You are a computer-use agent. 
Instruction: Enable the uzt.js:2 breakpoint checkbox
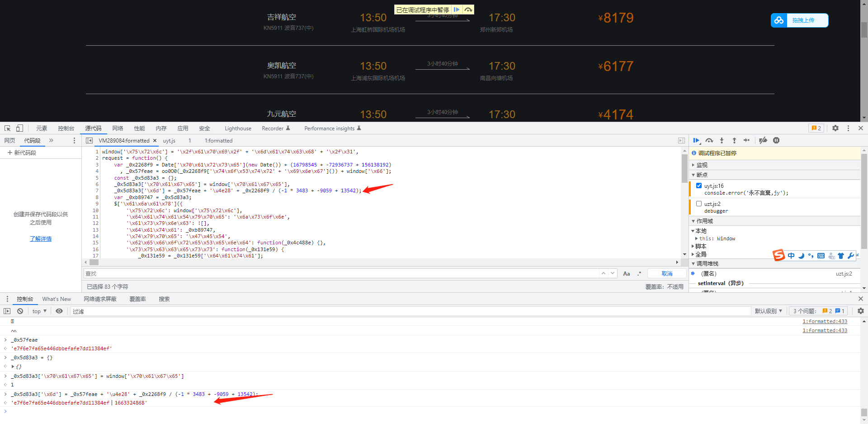699,204
